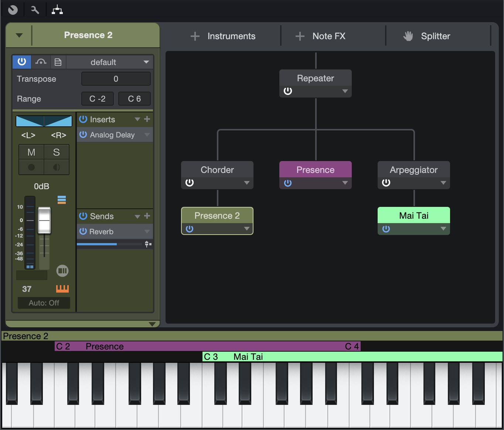Open the Sends dropdown arrow
The width and height of the screenshot is (504, 430).
point(137,216)
